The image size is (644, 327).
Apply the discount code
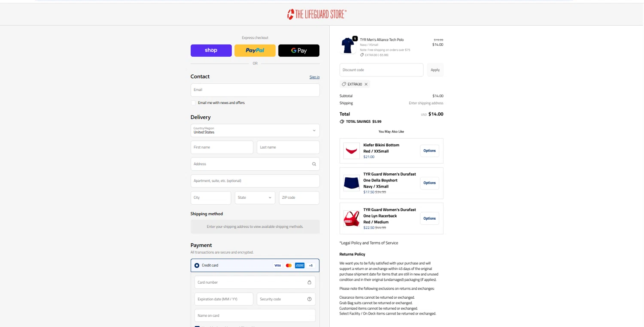[435, 70]
